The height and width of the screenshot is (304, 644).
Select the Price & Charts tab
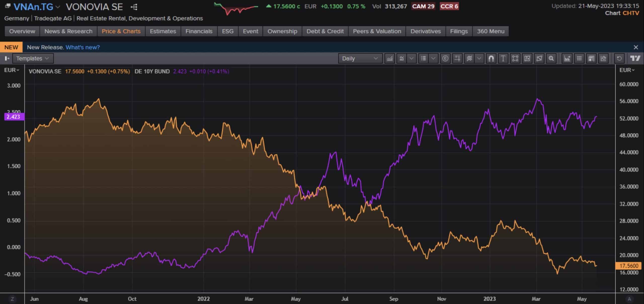pos(121,31)
